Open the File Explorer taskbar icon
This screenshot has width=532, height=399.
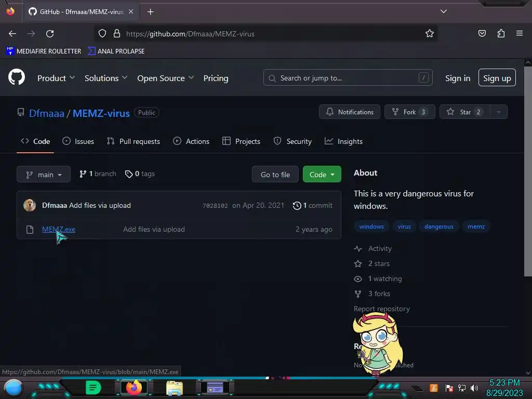click(x=175, y=388)
